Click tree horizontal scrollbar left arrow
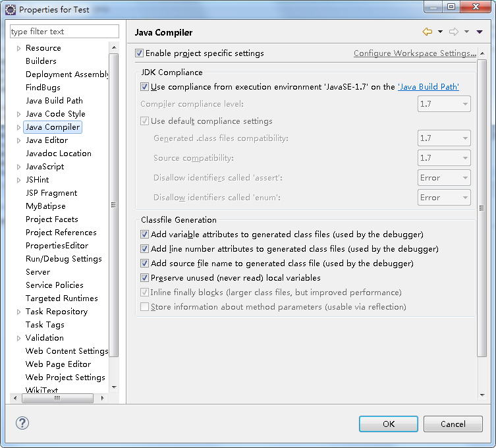The height and width of the screenshot is (448, 496). coord(15,399)
